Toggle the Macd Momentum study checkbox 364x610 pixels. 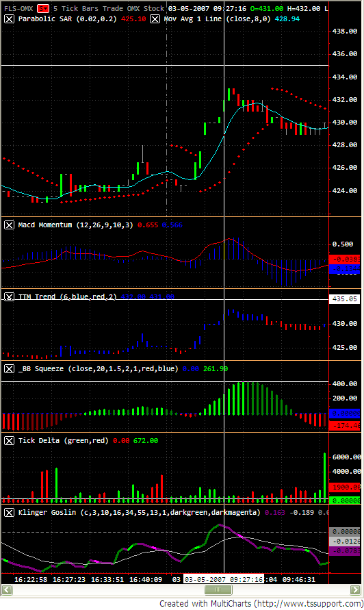click(x=9, y=225)
